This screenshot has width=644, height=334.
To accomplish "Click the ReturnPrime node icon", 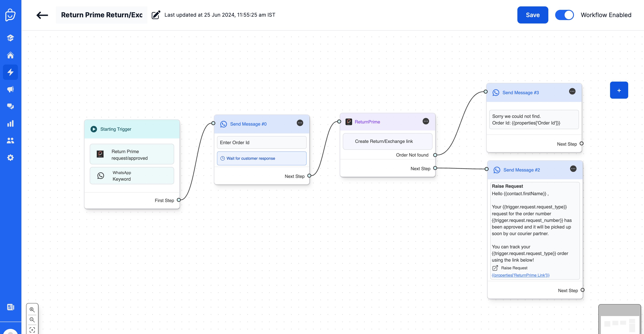I will click(x=348, y=122).
